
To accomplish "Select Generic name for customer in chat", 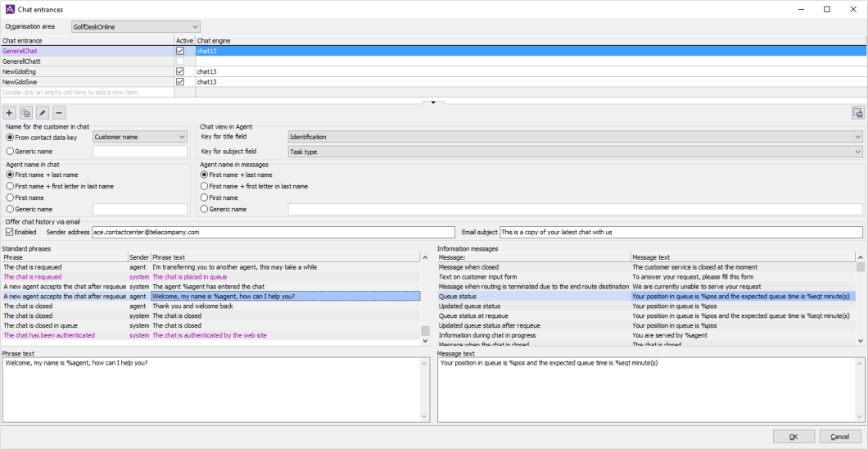I will coord(10,152).
